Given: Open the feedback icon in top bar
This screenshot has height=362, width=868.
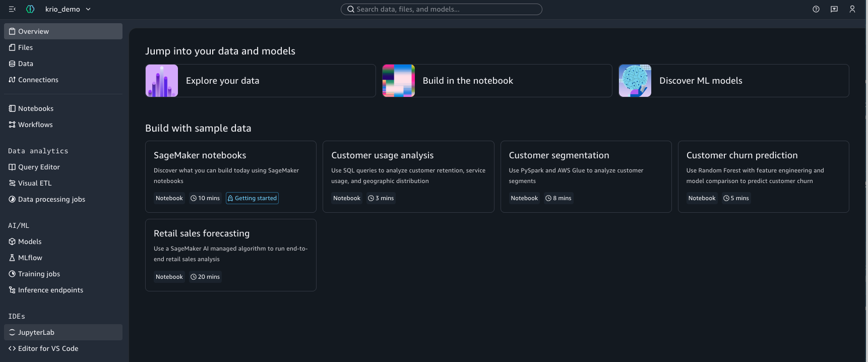Looking at the screenshot, I should 834,9.
